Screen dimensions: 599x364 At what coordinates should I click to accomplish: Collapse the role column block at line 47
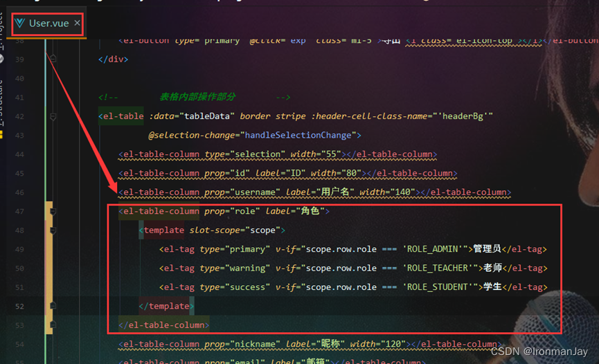[53, 211]
